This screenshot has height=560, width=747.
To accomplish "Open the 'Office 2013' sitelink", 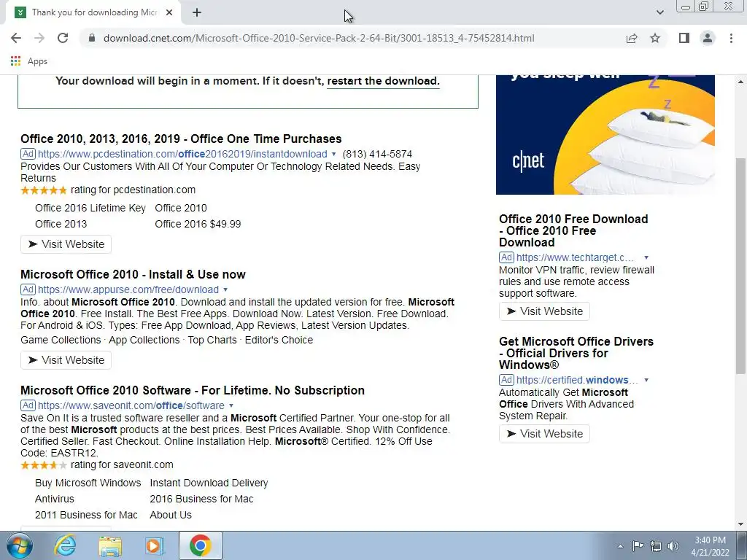I will [61, 224].
